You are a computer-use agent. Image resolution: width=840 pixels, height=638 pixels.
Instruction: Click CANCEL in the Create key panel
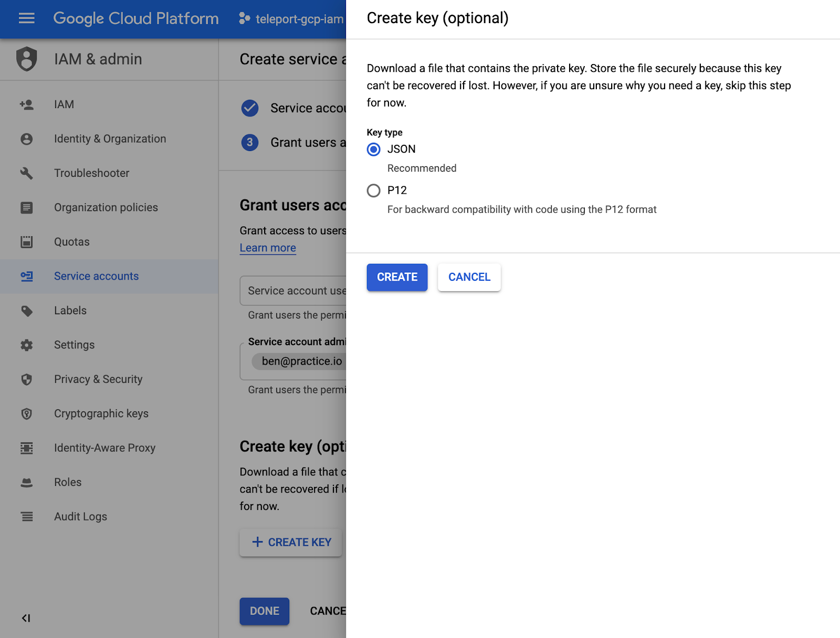tap(469, 277)
